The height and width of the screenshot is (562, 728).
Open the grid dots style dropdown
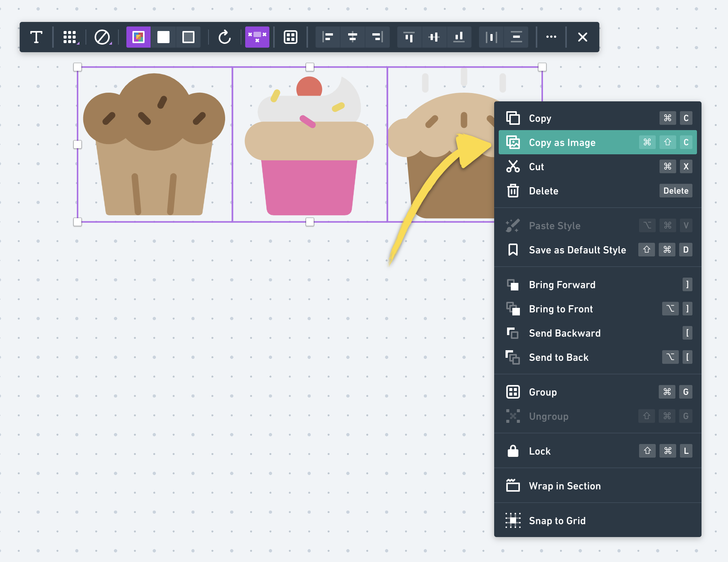pyautogui.click(x=70, y=37)
